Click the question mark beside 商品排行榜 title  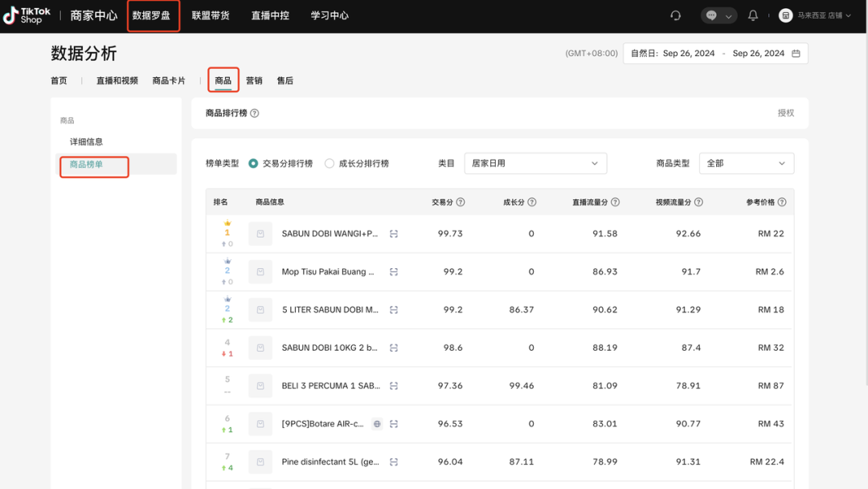pyautogui.click(x=256, y=113)
